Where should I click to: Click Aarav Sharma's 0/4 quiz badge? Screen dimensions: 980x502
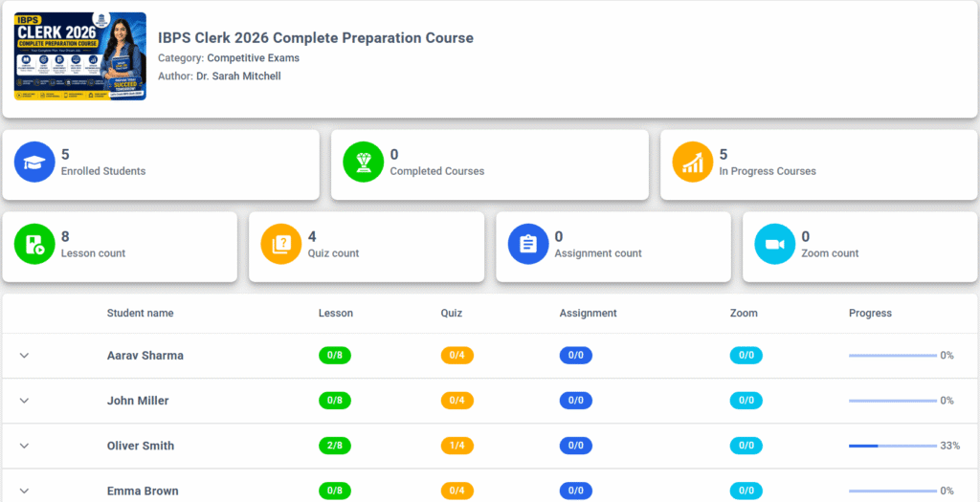[x=457, y=356]
